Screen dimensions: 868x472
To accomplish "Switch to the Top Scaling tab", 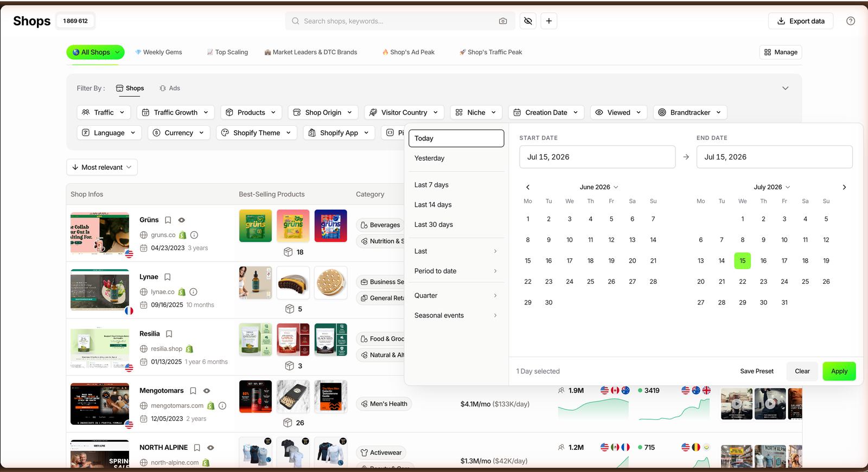I will click(x=227, y=52).
